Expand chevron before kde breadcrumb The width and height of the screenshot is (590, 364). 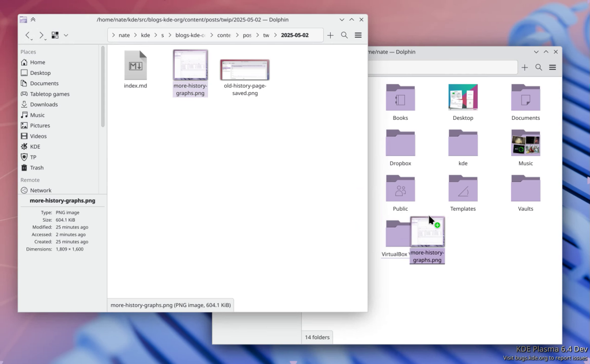[135, 35]
